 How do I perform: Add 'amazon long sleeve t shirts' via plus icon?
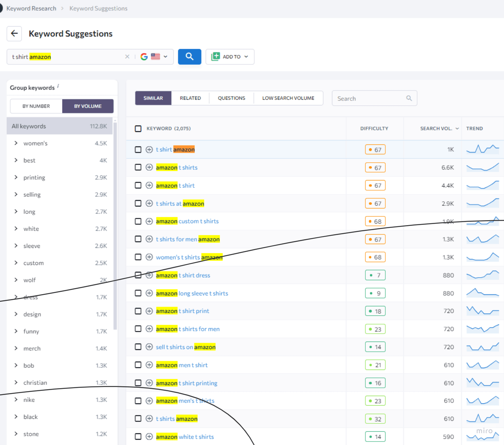[x=149, y=293]
